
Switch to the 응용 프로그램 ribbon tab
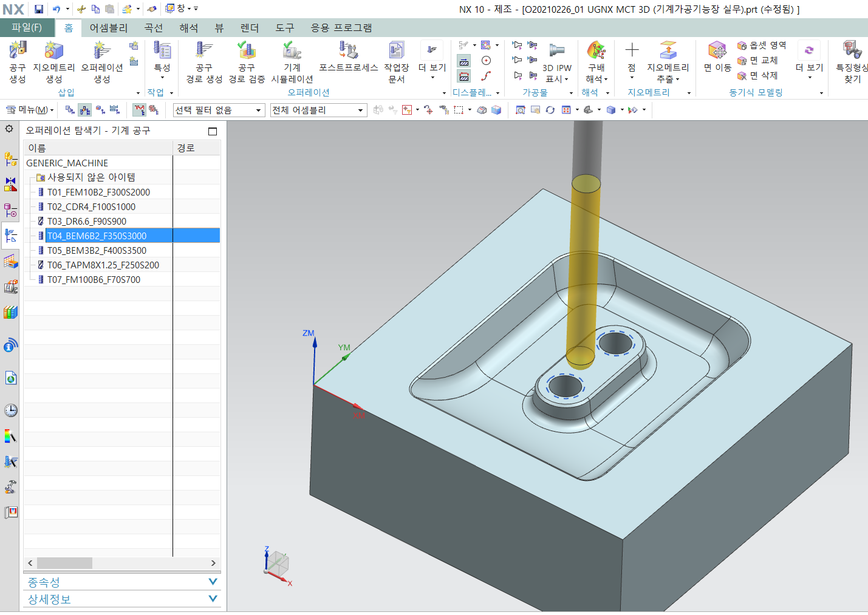point(341,28)
